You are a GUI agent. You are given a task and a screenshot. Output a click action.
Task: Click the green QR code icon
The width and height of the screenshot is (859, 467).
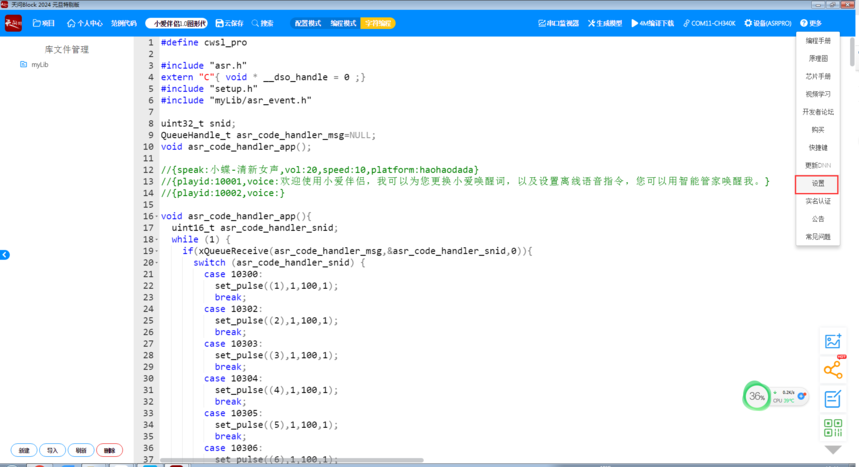point(833,428)
